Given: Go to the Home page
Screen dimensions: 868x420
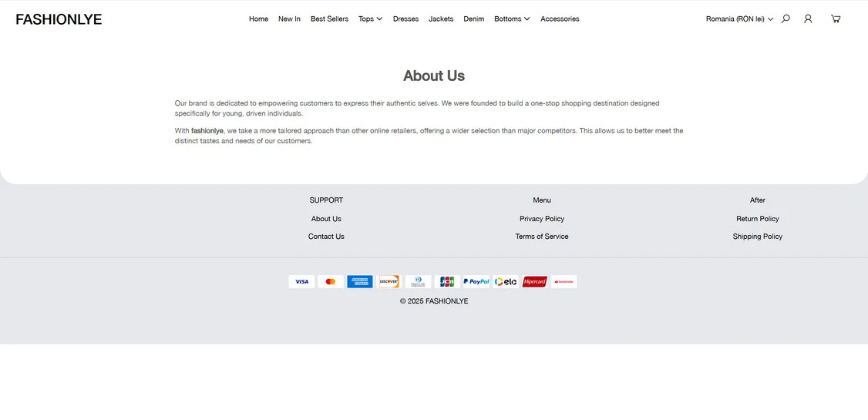Looking at the screenshot, I should [x=258, y=18].
